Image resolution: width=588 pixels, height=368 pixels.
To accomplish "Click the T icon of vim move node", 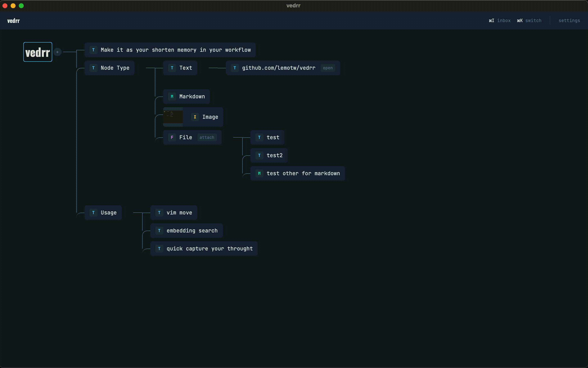I will (159, 213).
